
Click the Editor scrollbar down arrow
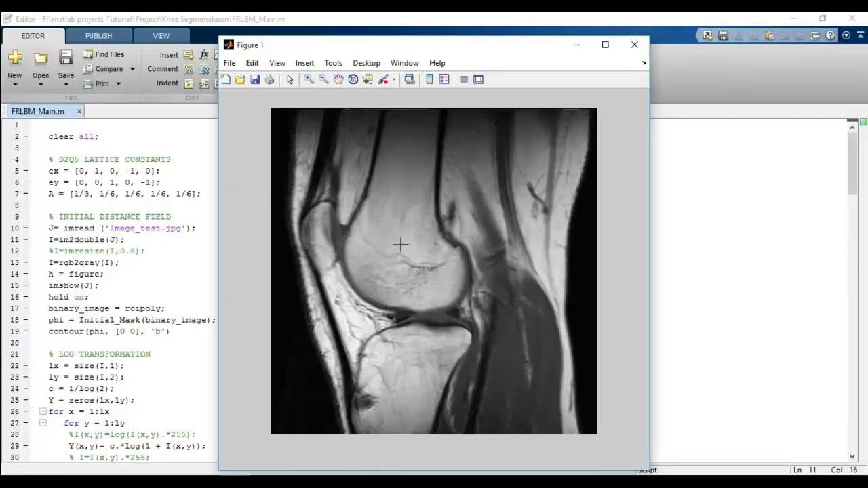[853, 457]
